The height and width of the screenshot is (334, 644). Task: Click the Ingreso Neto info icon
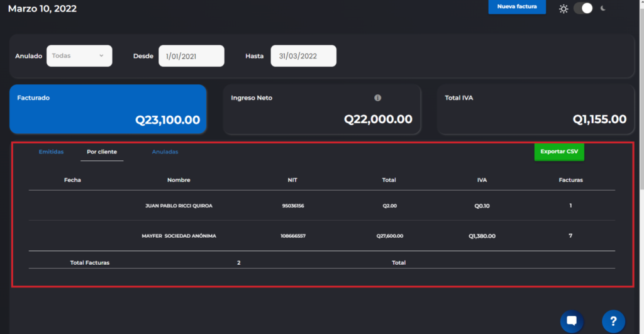click(377, 98)
